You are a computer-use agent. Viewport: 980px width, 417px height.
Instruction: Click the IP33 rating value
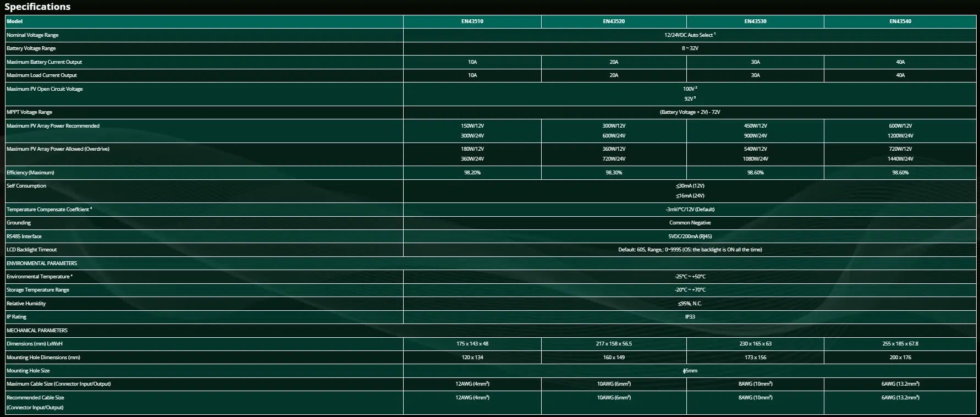(x=690, y=317)
